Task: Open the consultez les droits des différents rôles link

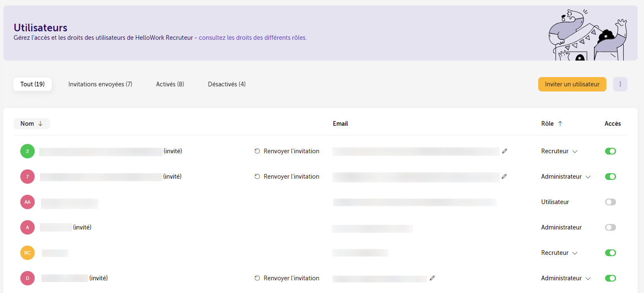Action: (253, 38)
